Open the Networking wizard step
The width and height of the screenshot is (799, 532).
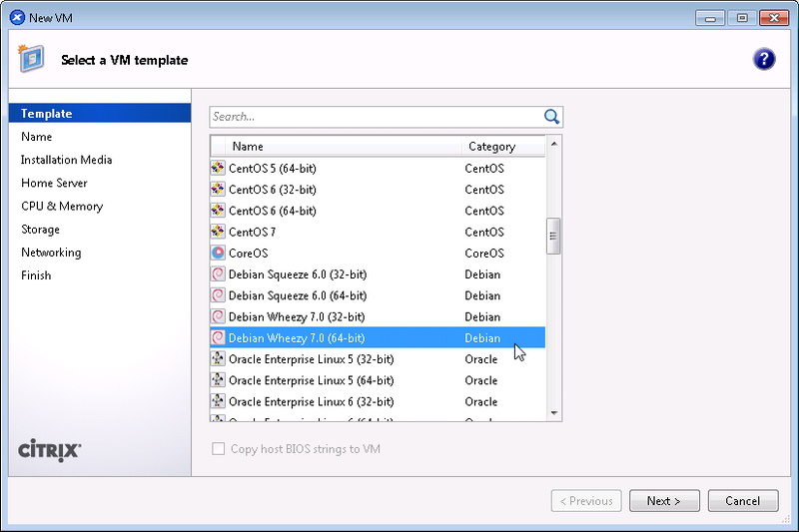click(x=51, y=253)
